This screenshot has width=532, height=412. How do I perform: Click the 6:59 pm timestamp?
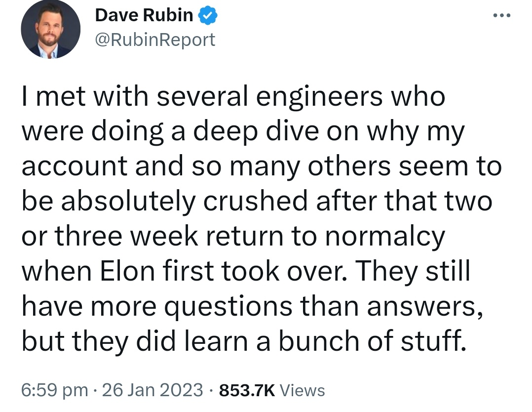54,390
